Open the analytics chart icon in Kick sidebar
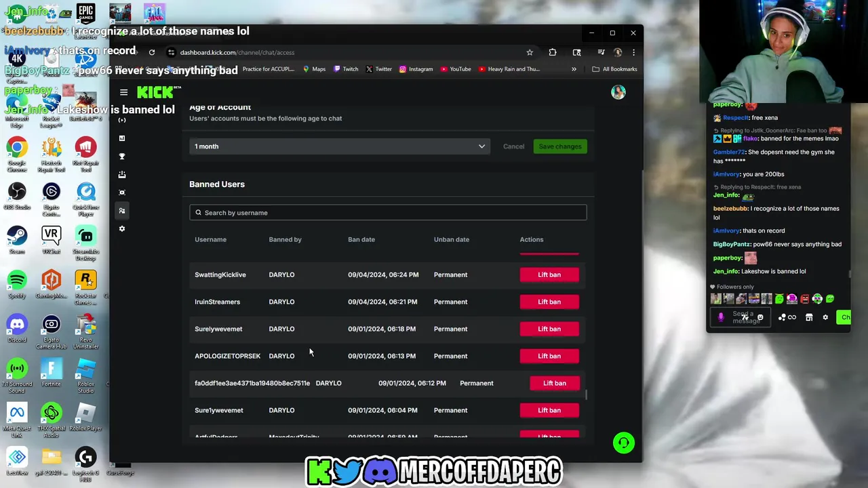The width and height of the screenshot is (868, 488). [122, 138]
